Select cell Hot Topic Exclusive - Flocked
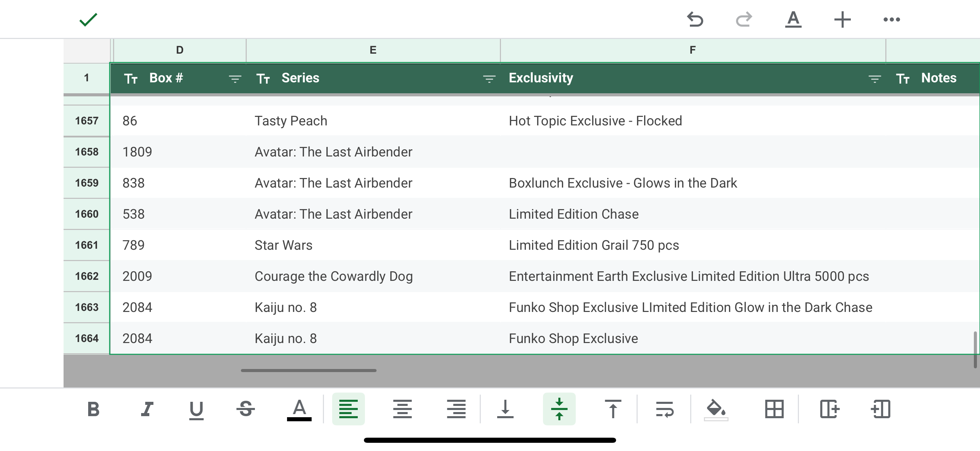This screenshot has width=980, height=451. 693,121
